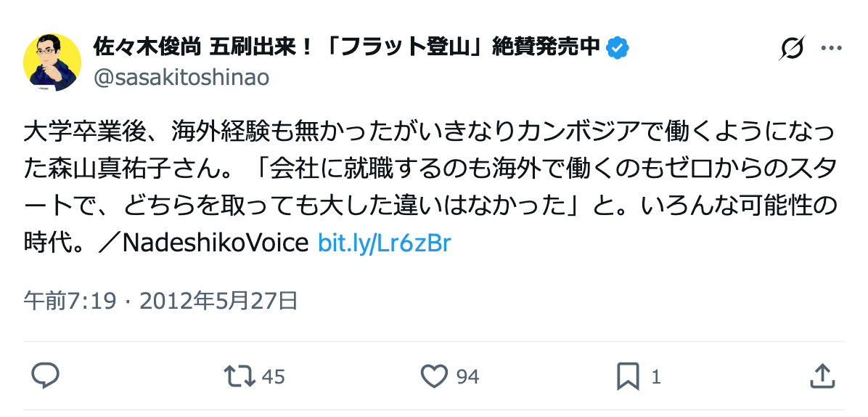This screenshot has width=868, height=417.
Task: Click the 午前7:19 post time
Action: pos(70,300)
